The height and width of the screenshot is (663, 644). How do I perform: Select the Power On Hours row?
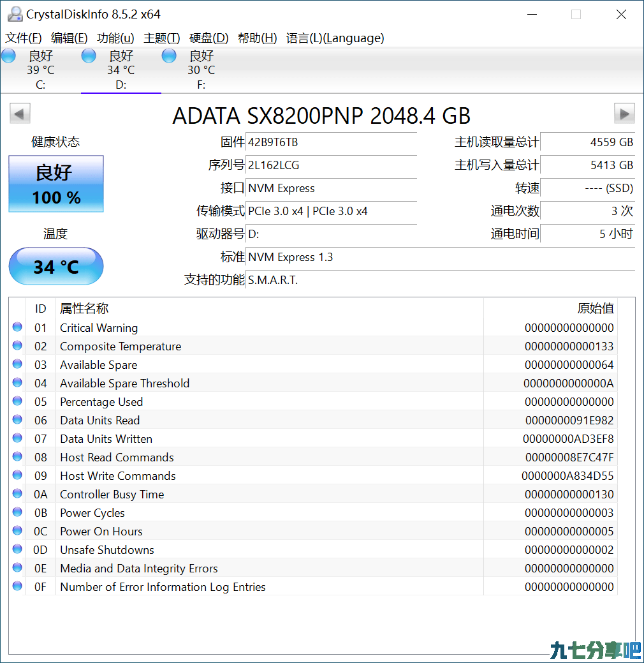pyautogui.click(x=313, y=531)
